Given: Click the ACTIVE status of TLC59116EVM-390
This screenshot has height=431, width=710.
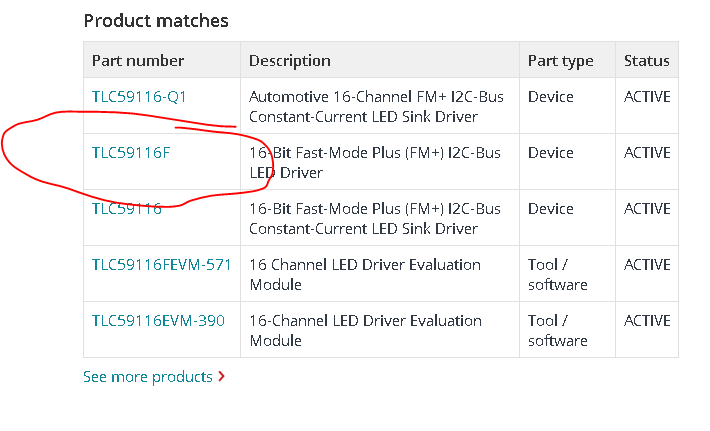Looking at the screenshot, I should pos(647,321).
